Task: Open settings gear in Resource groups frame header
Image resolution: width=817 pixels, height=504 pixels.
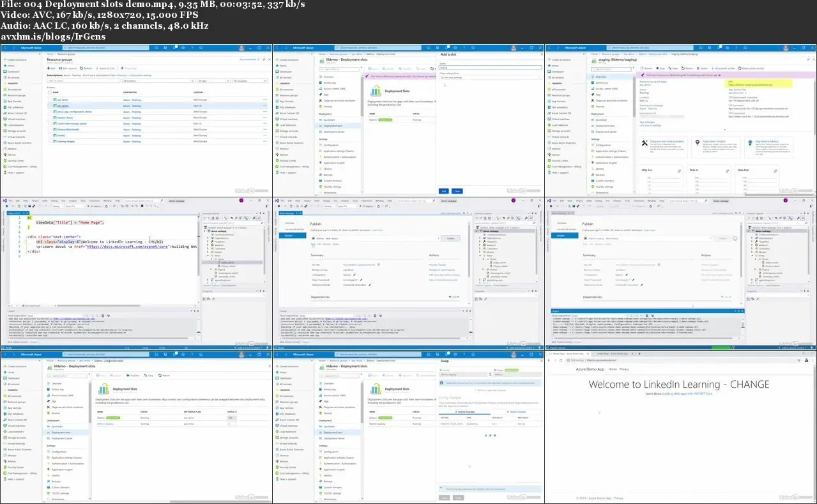Action: pos(183,48)
